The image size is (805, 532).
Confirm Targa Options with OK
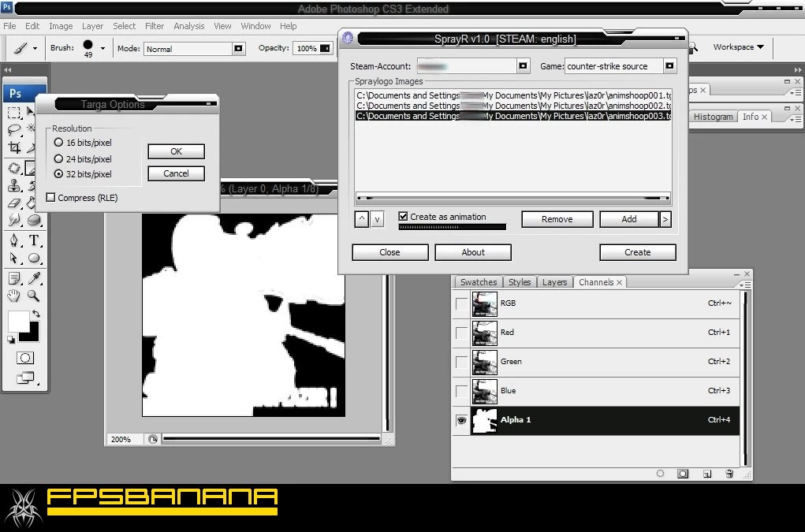click(x=176, y=151)
